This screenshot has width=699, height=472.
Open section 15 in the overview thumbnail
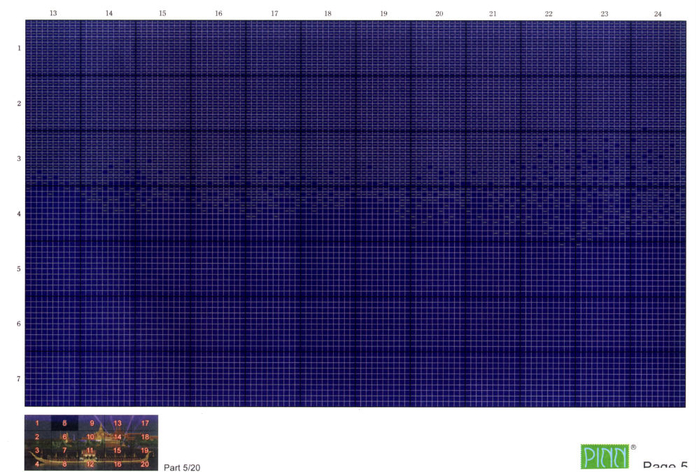pyautogui.click(x=118, y=450)
